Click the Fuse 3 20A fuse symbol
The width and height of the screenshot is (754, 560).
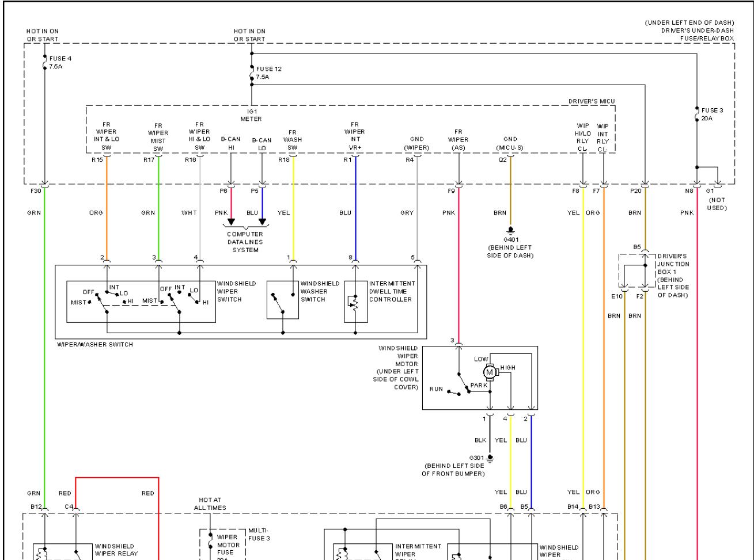[697, 113]
